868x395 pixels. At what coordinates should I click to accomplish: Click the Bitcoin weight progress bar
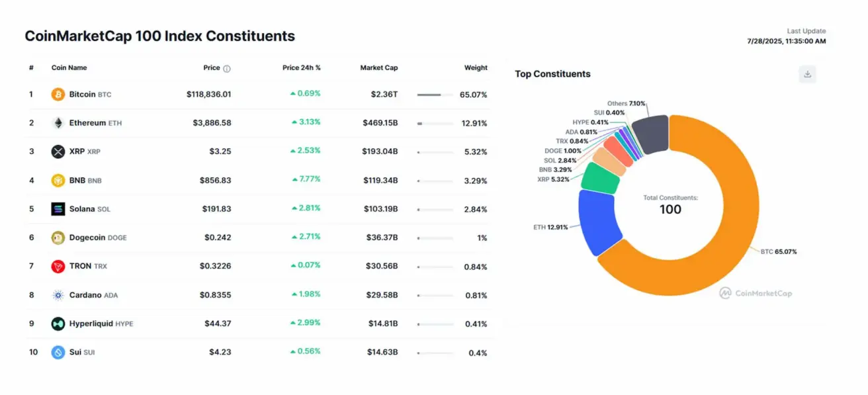coord(435,95)
